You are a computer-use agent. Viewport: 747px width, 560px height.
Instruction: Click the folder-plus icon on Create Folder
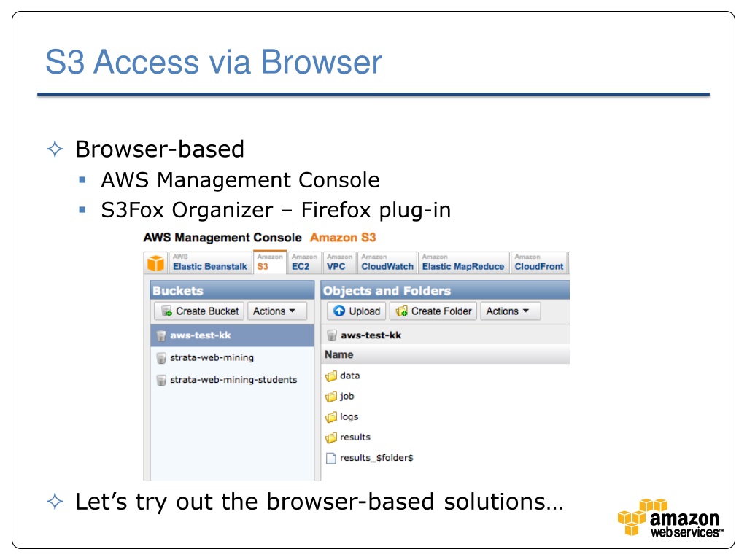pos(402,311)
